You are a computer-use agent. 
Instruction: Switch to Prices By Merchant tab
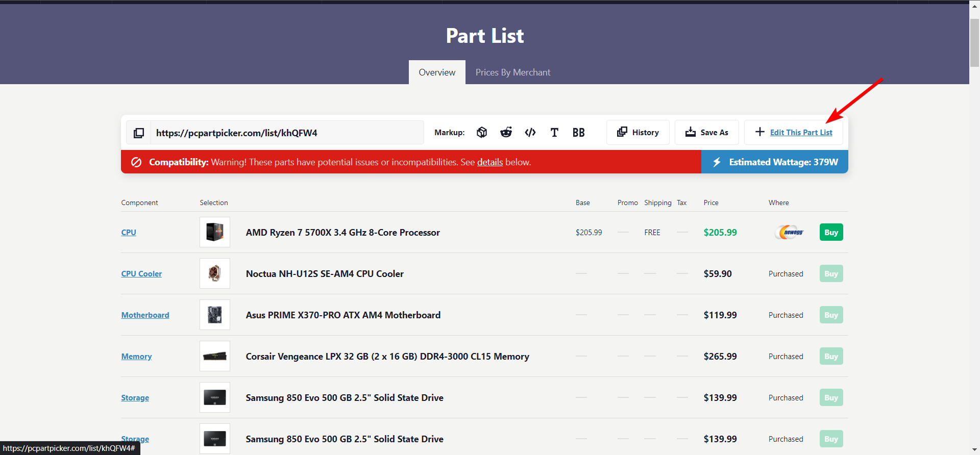point(513,72)
